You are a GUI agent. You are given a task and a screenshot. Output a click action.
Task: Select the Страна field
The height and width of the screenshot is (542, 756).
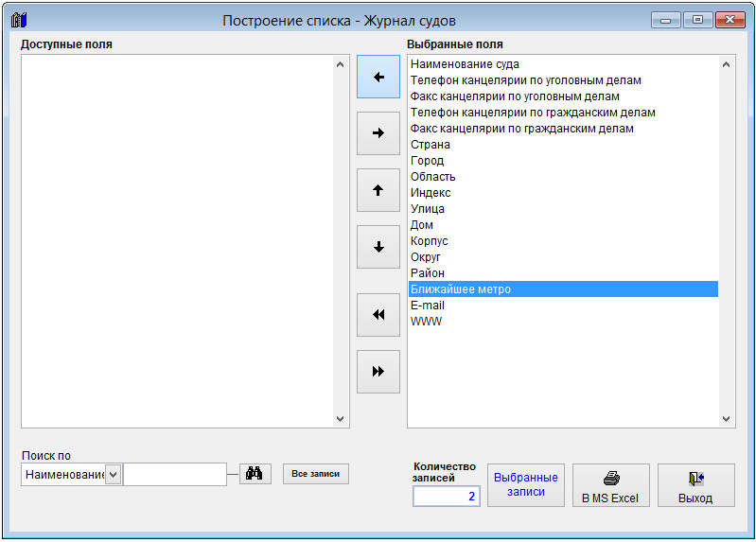[x=563, y=145]
